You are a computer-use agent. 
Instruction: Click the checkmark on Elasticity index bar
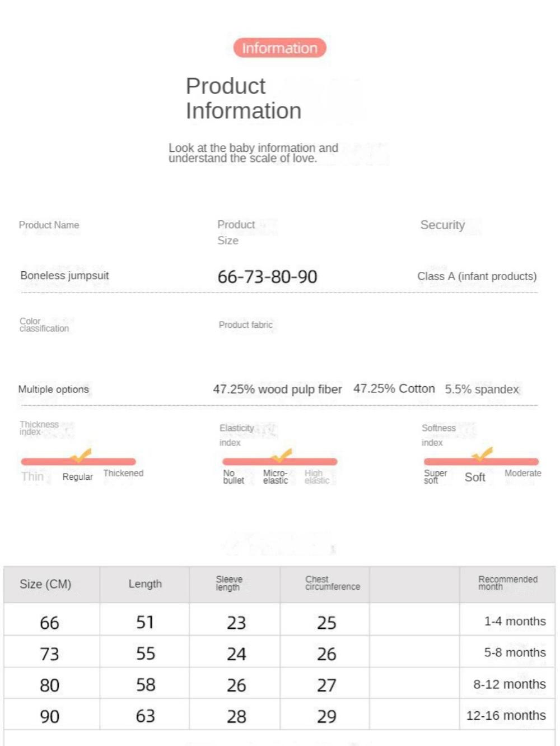tap(282, 456)
